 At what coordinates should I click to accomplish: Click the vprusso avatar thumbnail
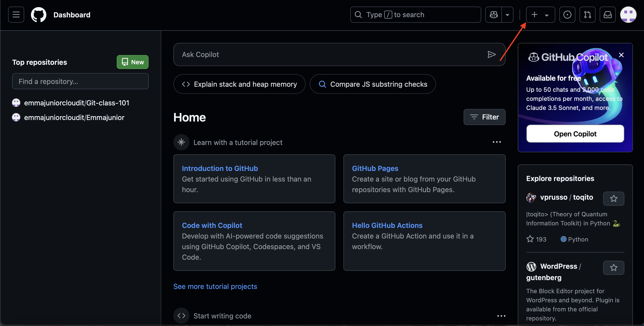pyautogui.click(x=531, y=197)
